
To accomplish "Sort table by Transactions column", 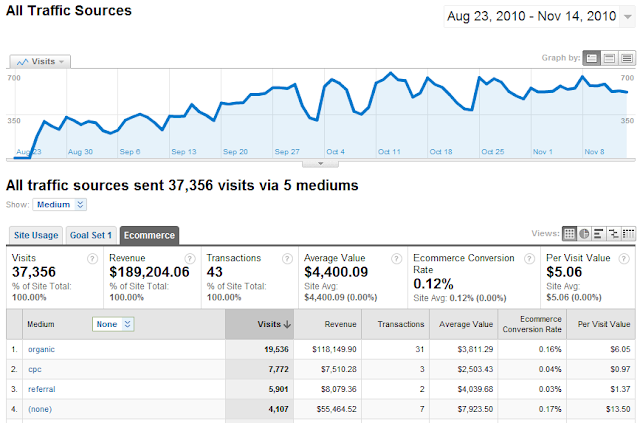I will tap(396, 324).
